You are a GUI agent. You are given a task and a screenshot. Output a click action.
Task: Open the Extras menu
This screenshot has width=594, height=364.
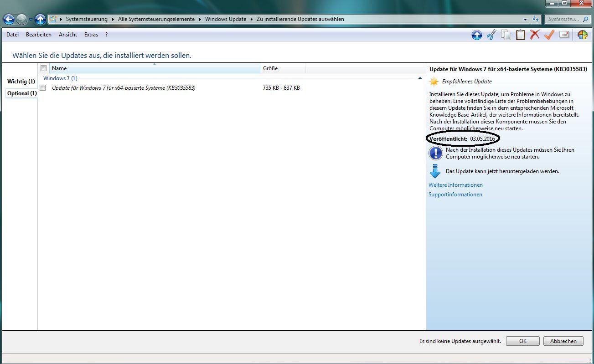91,35
